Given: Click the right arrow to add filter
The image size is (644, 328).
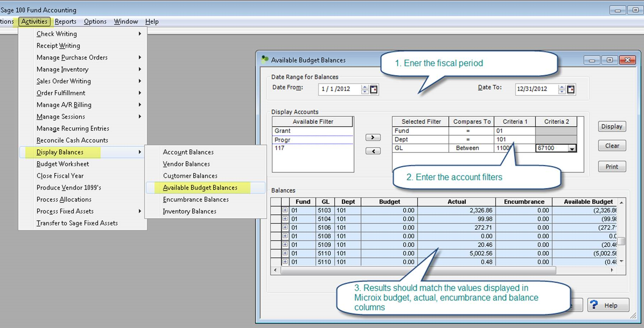Looking at the screenshot, I should pos(373,137).
